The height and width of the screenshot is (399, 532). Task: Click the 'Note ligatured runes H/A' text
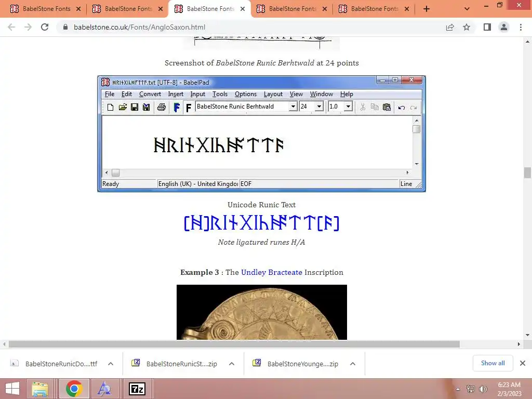pos(262,242)
